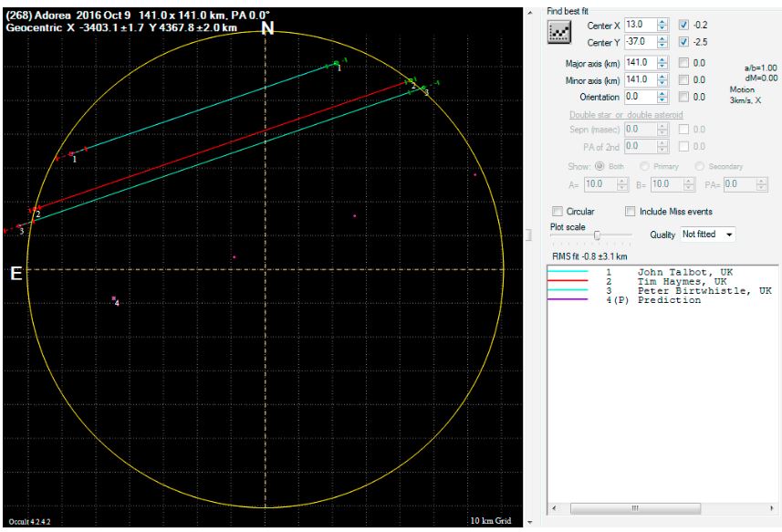The height and width of the screenshot is (532, 782).
Task: Select John Talbot, UK in observer list
Action: click(684, 272)
